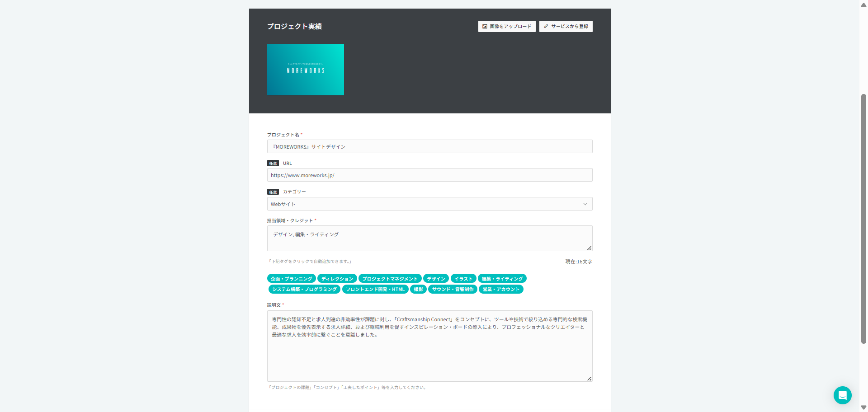Image resolution: width=868 pixels, height=412 pixels.
Task: Open the chat support widget icon
Action: 843,395
